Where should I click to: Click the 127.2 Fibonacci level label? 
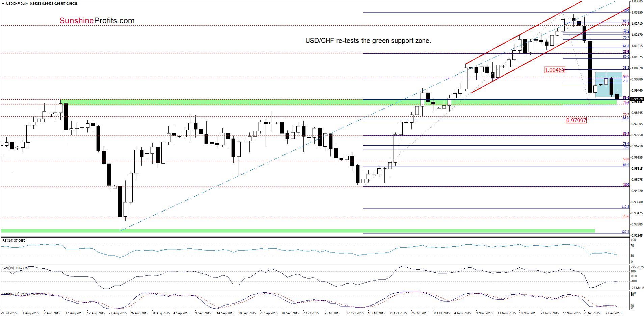point(625,232)
